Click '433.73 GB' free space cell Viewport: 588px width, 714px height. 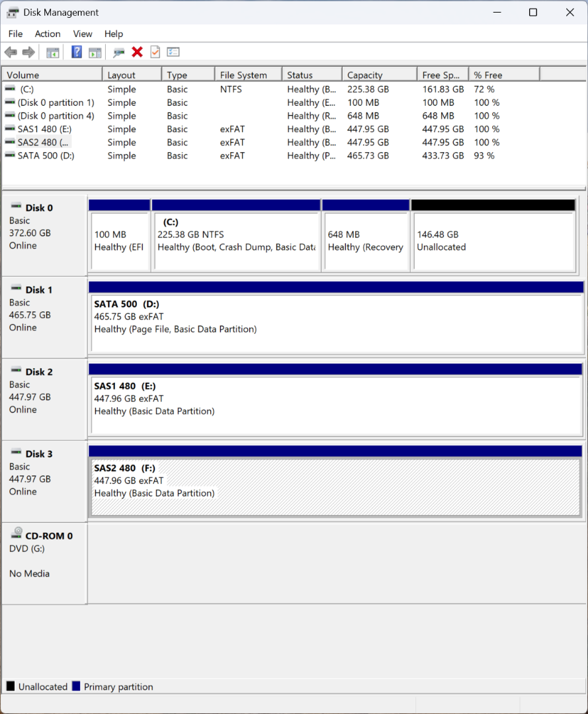[x=442, y=155]
